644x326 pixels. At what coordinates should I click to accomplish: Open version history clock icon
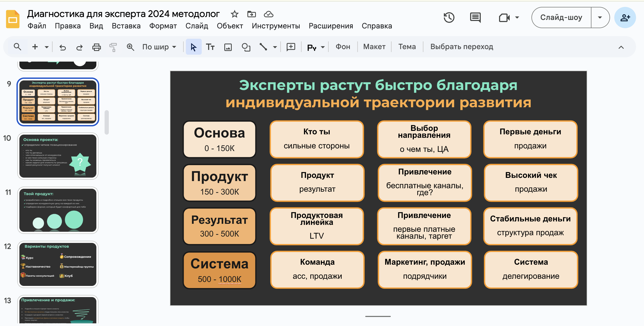[x=449, y=18]
